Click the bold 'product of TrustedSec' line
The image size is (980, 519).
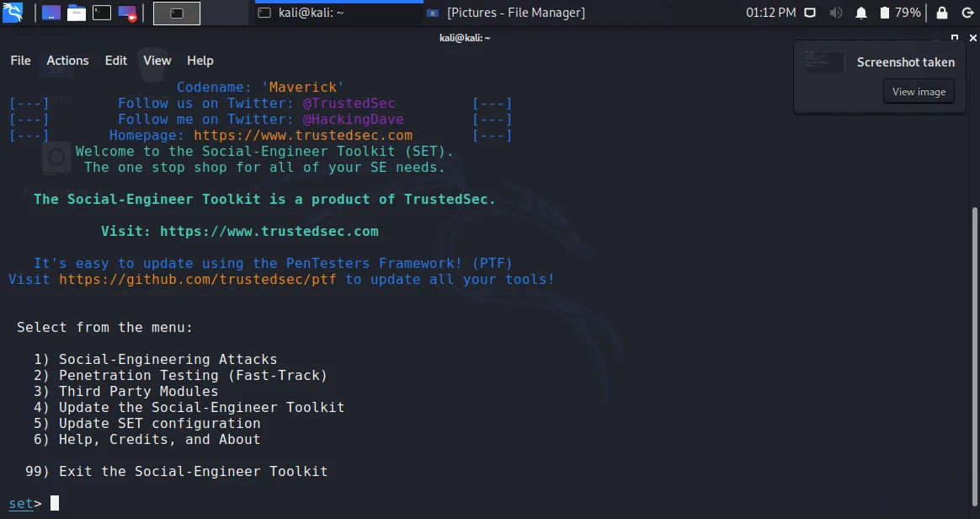[x=264, y=200]
